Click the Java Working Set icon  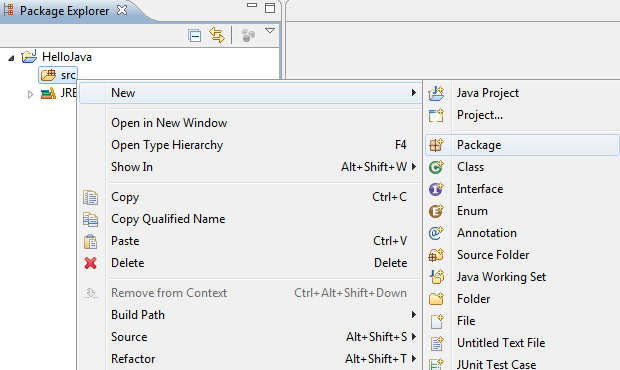click(x=437, y=277)
